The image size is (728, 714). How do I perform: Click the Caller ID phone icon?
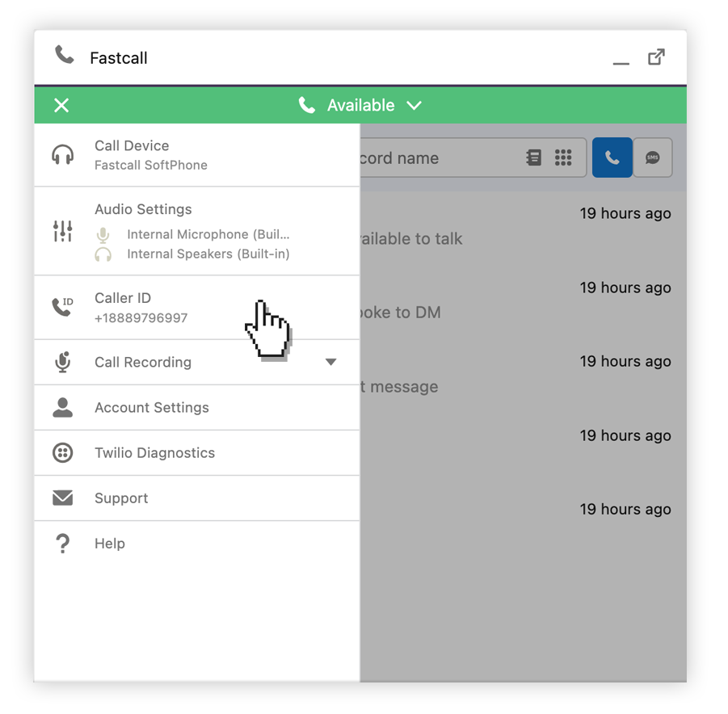click(63, 307)
